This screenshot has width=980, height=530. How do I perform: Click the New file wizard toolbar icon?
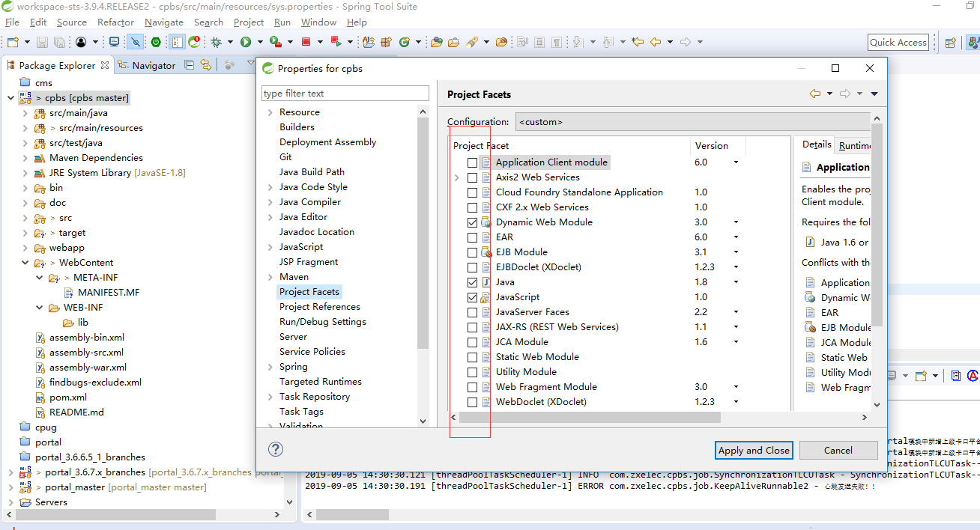coord(13,42)
